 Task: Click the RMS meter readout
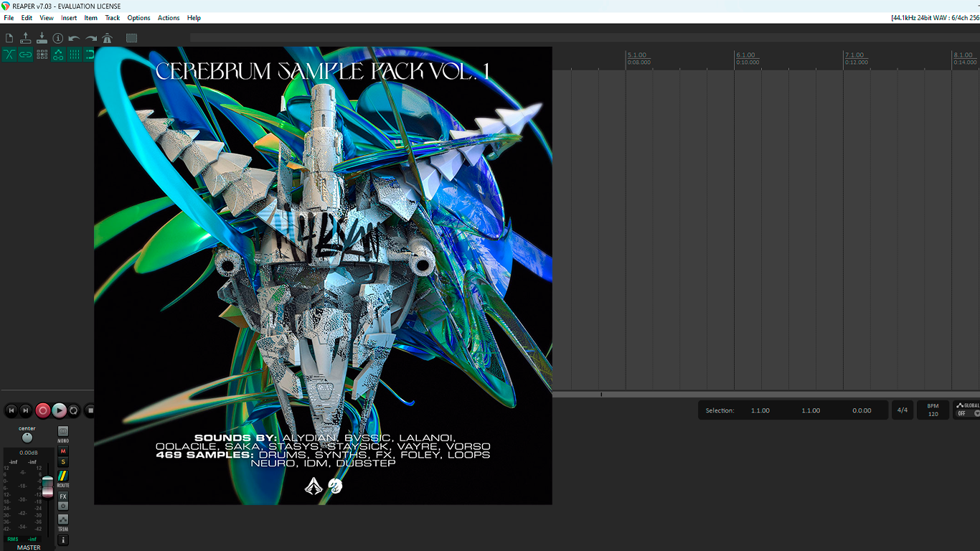pyautogui.click(x=22, y=539)
